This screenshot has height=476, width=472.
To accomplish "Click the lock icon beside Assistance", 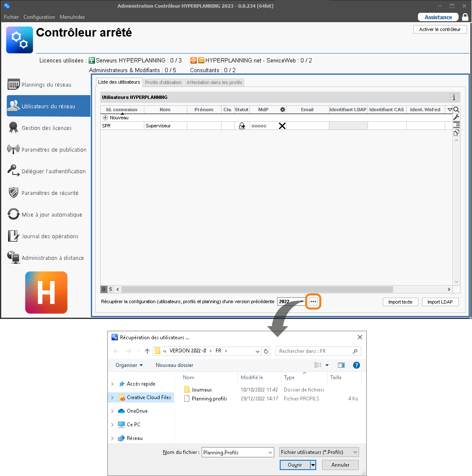I will 465,17.
